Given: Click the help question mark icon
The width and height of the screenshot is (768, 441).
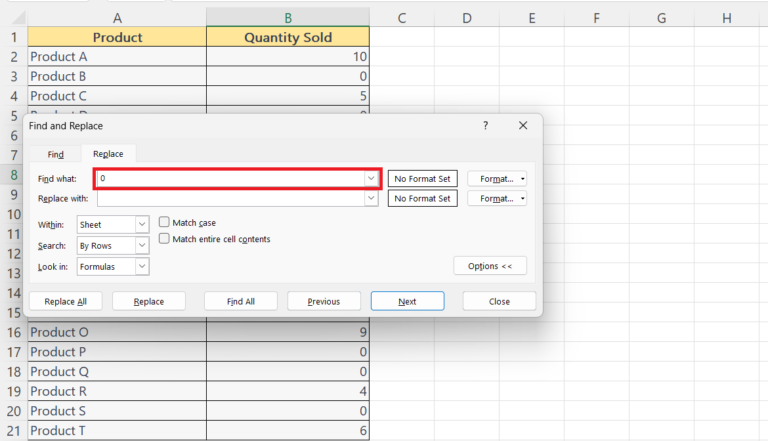Looking at the screenshot, I should tap(485, 126).
